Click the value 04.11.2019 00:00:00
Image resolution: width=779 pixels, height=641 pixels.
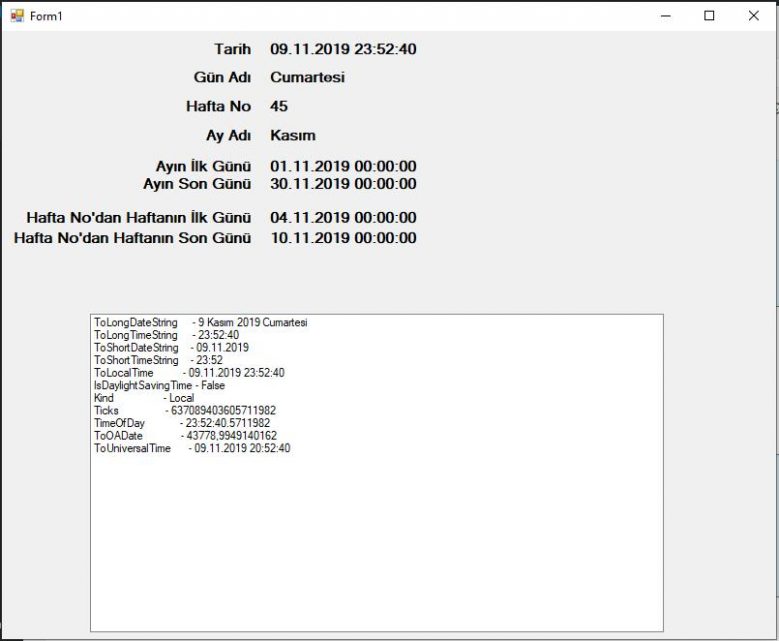pyautogui.click(x=343, y=218)
